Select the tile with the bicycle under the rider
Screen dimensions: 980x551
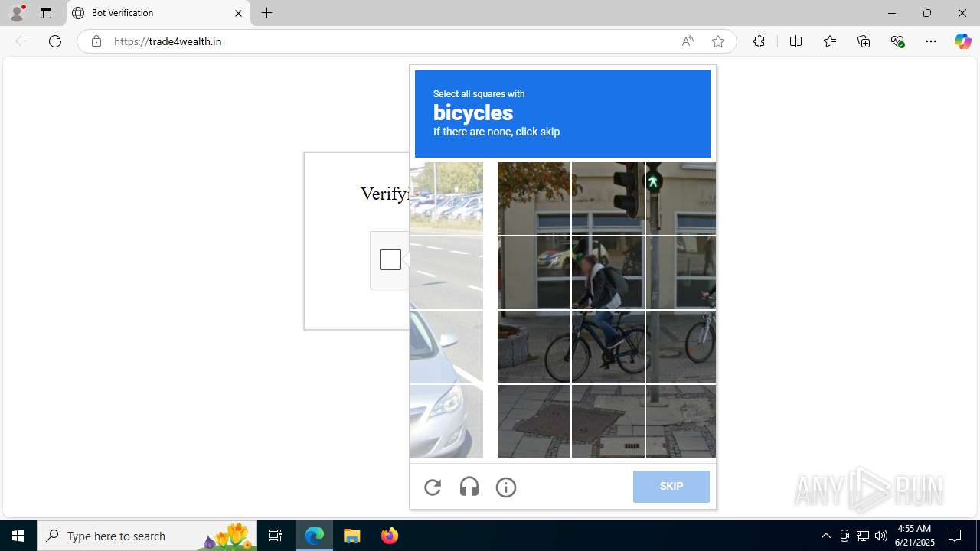[608, 347]
